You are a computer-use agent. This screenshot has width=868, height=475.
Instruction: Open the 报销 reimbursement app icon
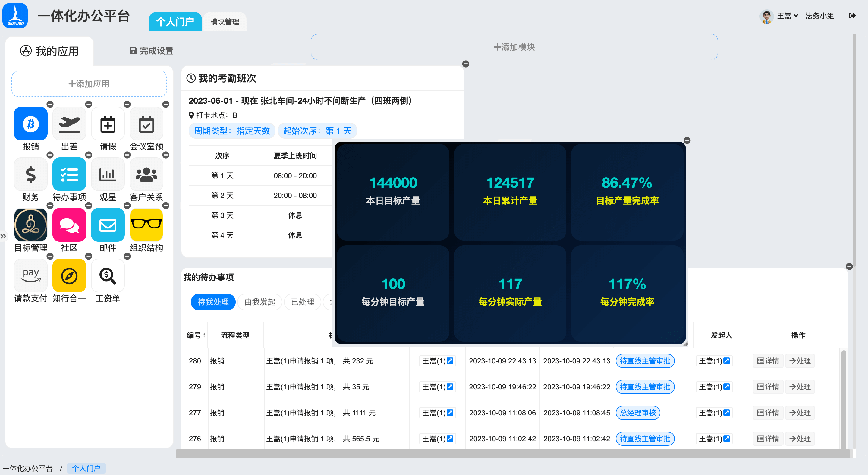click(30, 124)
